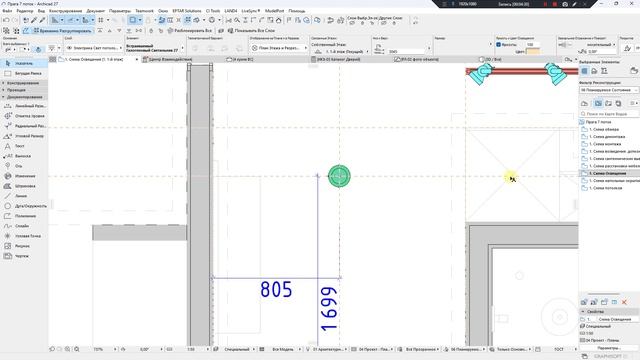The height and width of the screenshot is (360, 640).
Task: Collapse the Свойства section in navigator
Action: pyautogui.click(x=609, y=311)
